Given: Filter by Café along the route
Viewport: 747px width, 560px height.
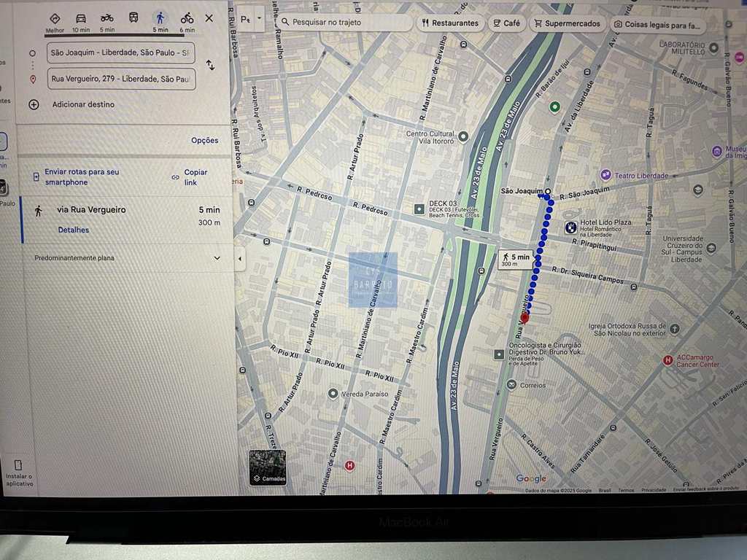Looking at the screenshot, I should pyautogui.click(x=506, y=23).
